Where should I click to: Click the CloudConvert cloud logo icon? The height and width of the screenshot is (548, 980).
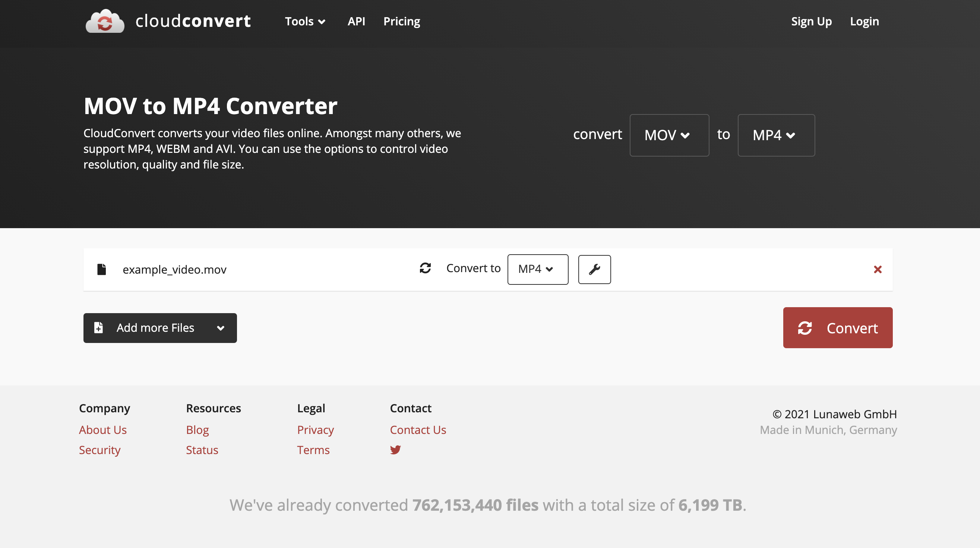coord(105,21)
